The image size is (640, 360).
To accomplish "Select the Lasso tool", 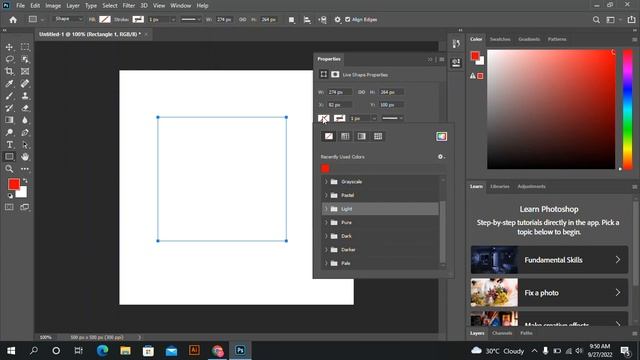I will [x=9, y=59].
